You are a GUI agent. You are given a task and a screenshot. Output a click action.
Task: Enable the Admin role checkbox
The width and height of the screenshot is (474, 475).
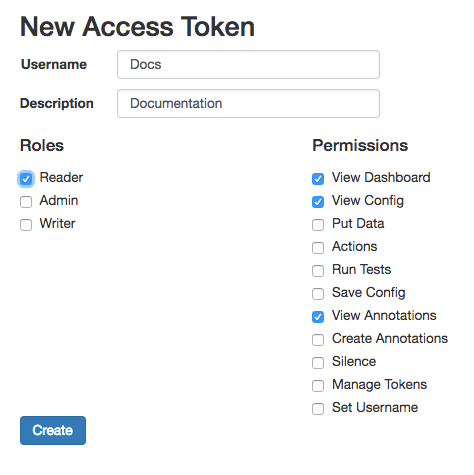click(x=26, y=202)
